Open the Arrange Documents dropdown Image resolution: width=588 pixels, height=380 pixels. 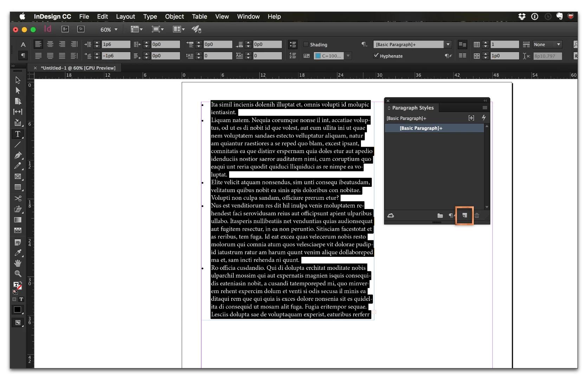[179, 29]
